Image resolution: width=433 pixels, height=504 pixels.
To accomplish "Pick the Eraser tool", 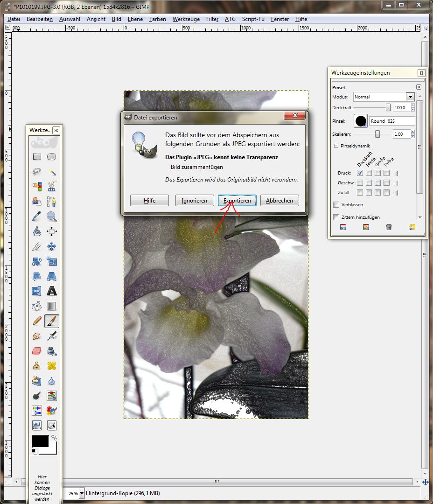I will pos(37,351).
